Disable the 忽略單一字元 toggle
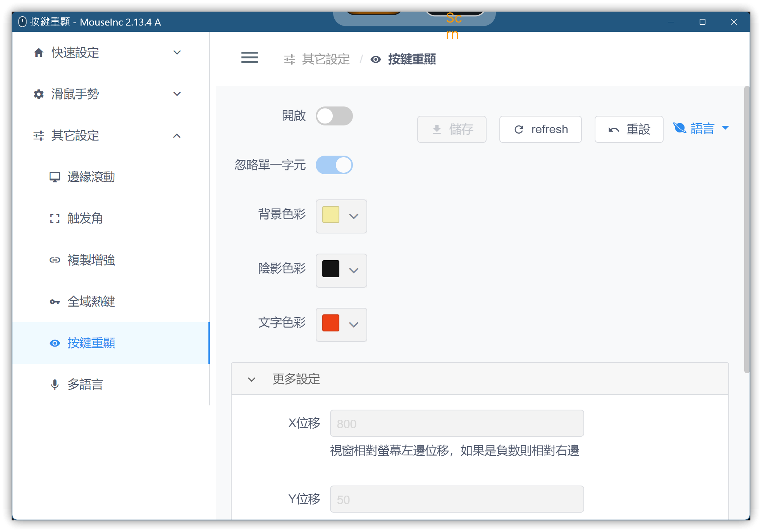Image resolution: width=762 pixels, height=532 pixels. (334, 165)
